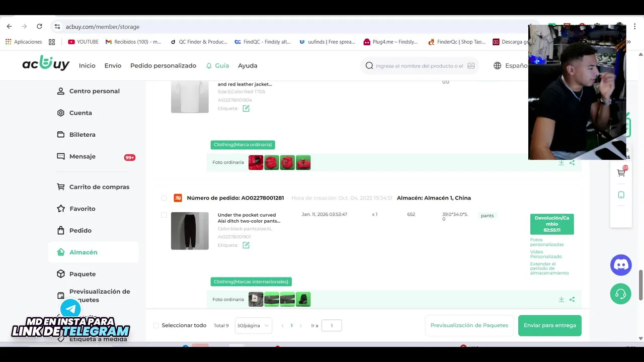
Task: Open the FindQC bookmark
Action: coord(263,42)
